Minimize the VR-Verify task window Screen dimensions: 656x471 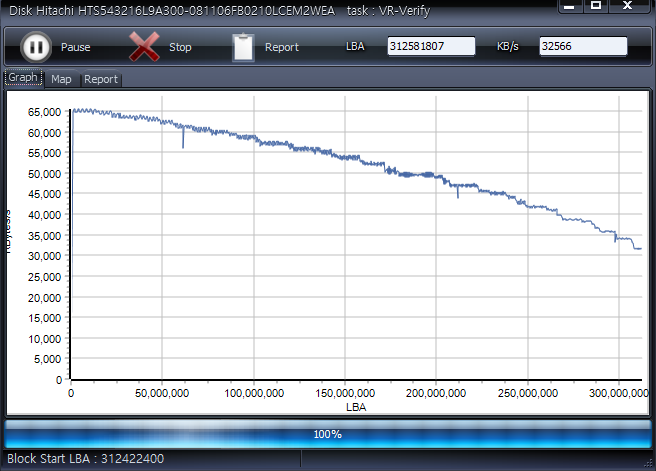[x=569, y=6]
